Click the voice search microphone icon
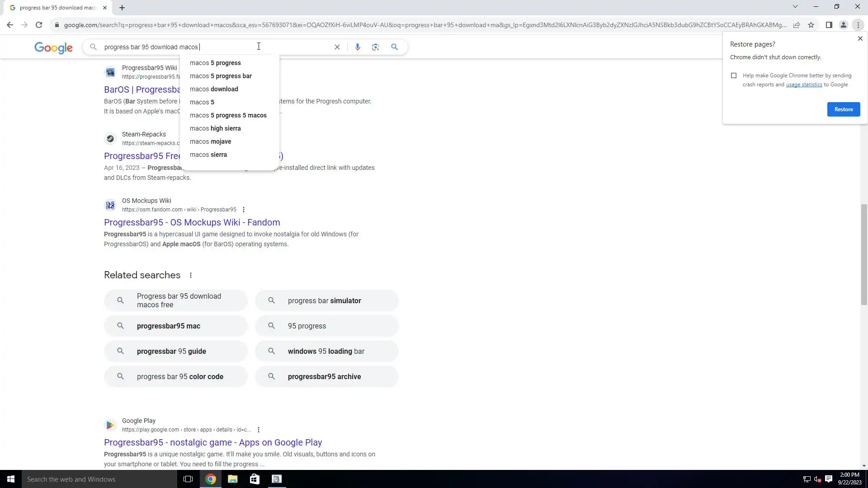Screen dimensions: 868x488 pyautogui.click(x=357, y=47)
